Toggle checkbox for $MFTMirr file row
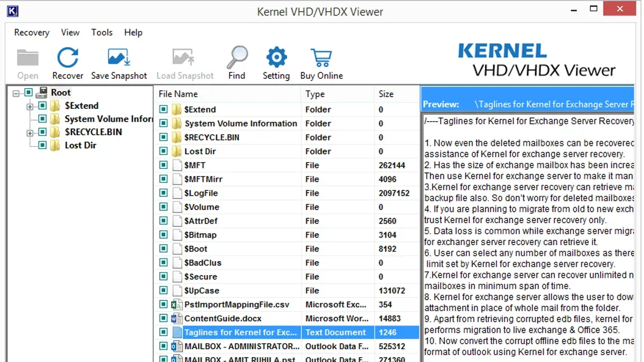 [x=164, y=179]
